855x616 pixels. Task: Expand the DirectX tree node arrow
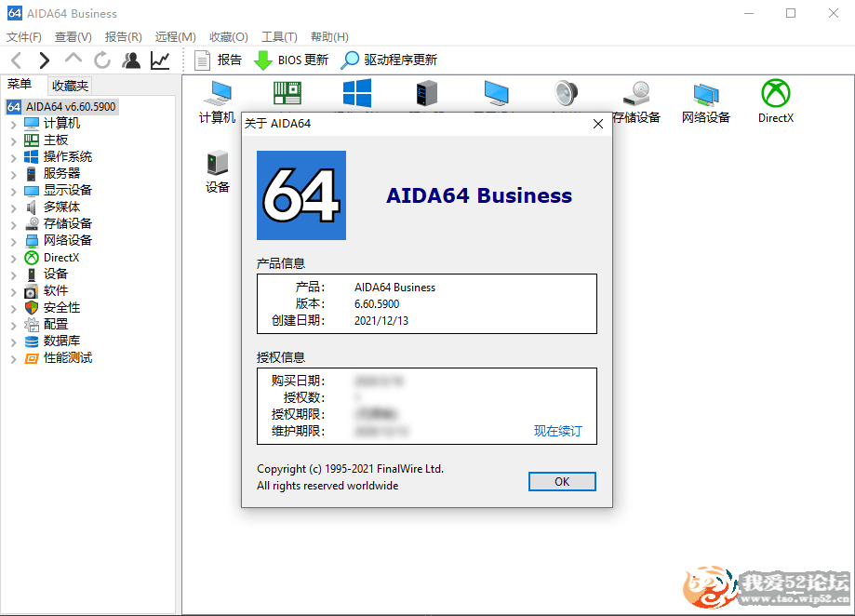tap(14, 259)
